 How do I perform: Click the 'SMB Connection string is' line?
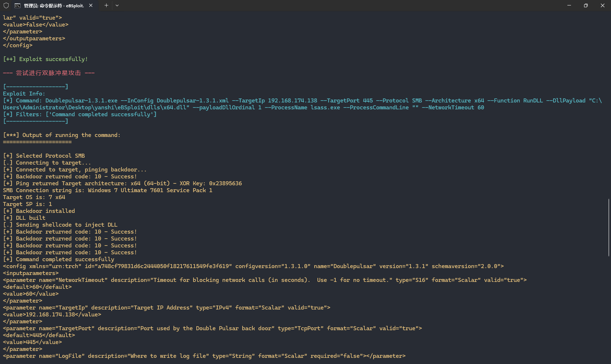tap(108, 190)
